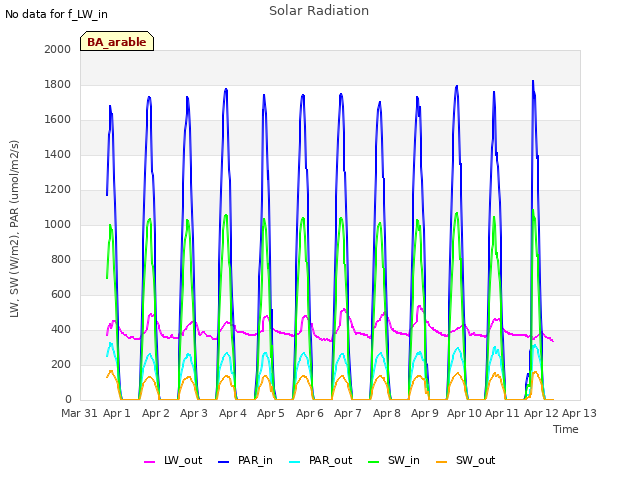Viewport: 640px width, 480px height.
Task: Click the Apr 13 x-axis tick label
Action: tap(579, 413)
